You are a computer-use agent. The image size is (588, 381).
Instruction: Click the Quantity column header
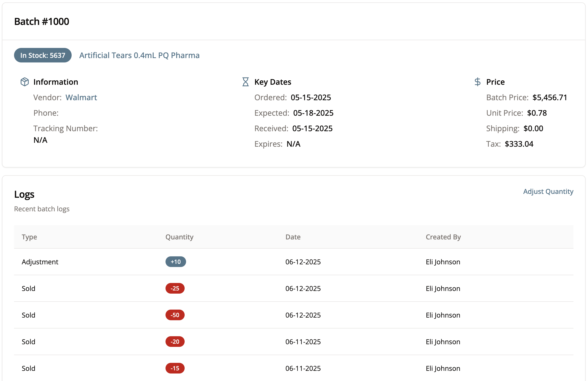[x=179, y=237]
